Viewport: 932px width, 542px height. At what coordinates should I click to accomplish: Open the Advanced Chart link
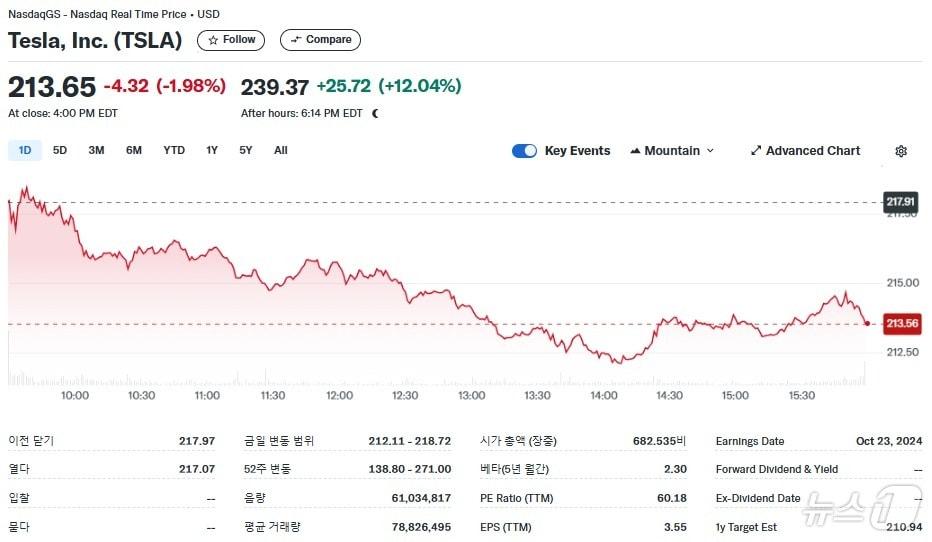(812, 151)
